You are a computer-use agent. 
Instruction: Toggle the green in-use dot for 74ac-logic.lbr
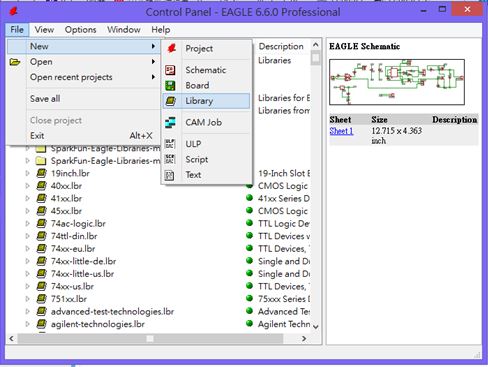249,223
